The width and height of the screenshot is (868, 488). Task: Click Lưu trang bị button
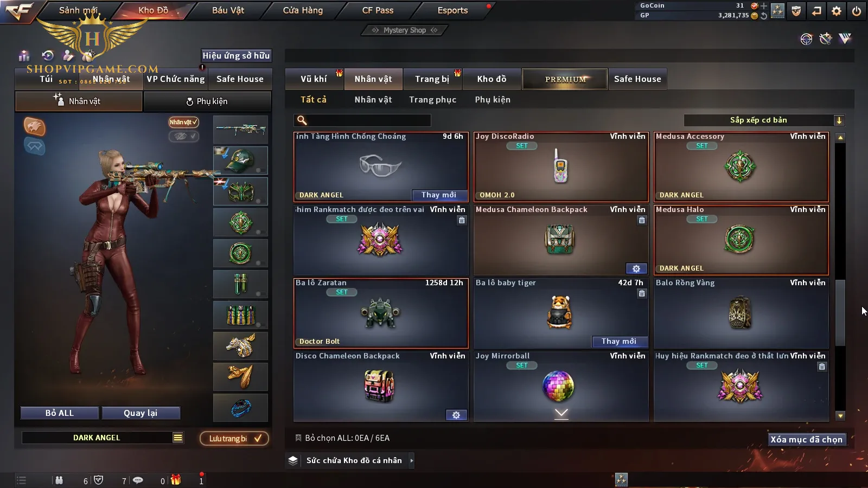click(234, 438)
